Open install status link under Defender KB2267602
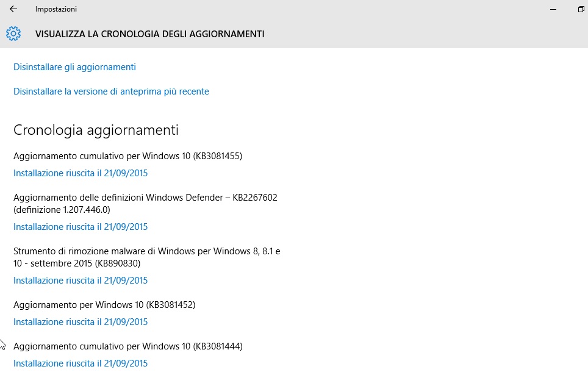The image size is (588, 372). pyautogui.click(x=81, y=227)
